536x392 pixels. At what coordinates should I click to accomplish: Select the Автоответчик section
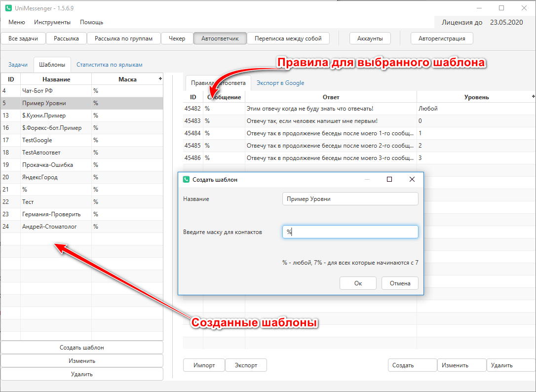[220, 39]
